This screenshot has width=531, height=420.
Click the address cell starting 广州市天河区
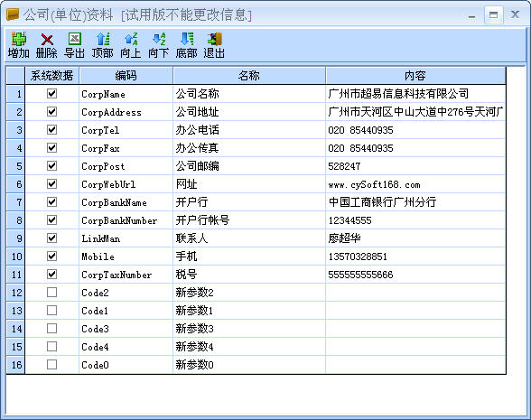415,112
